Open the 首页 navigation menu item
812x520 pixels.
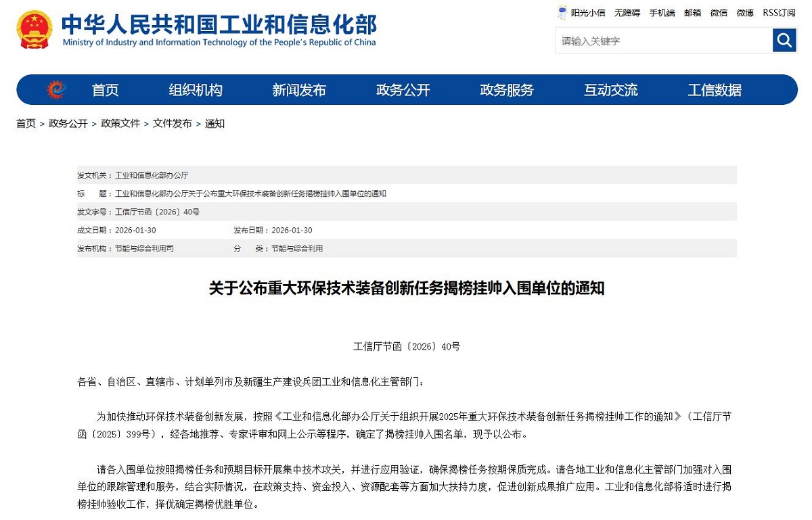[105, 89]
